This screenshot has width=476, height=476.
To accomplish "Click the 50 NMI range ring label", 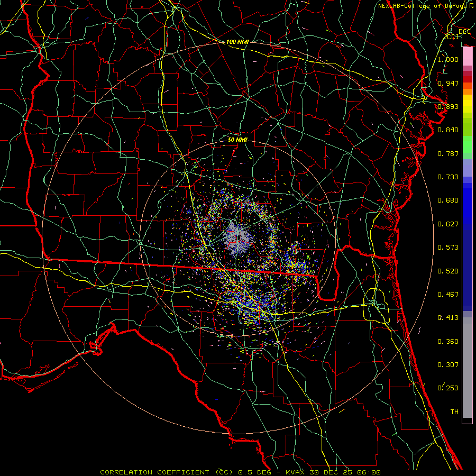I will (x=237, y=140).
